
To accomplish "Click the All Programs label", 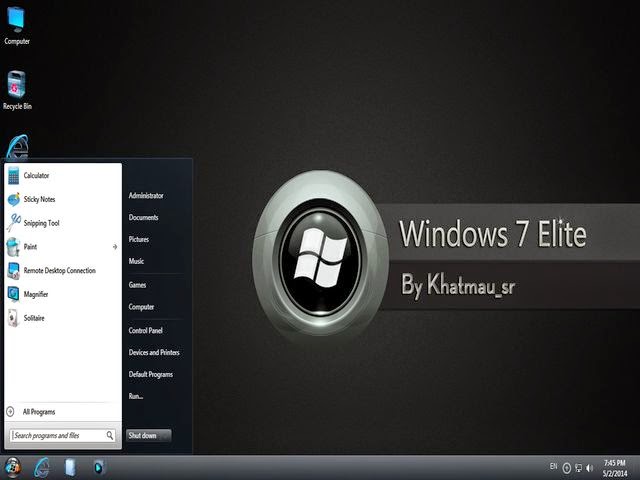I will (x=39, y=412).
